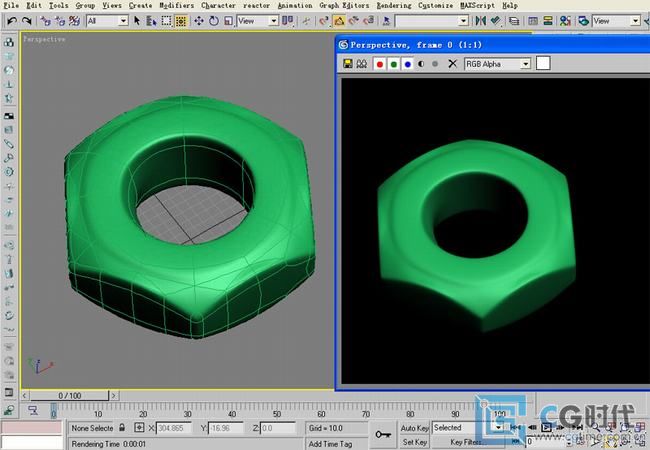Open the reference coordinate View dropdown
The image size is (650, 450).
coord(257,21)
